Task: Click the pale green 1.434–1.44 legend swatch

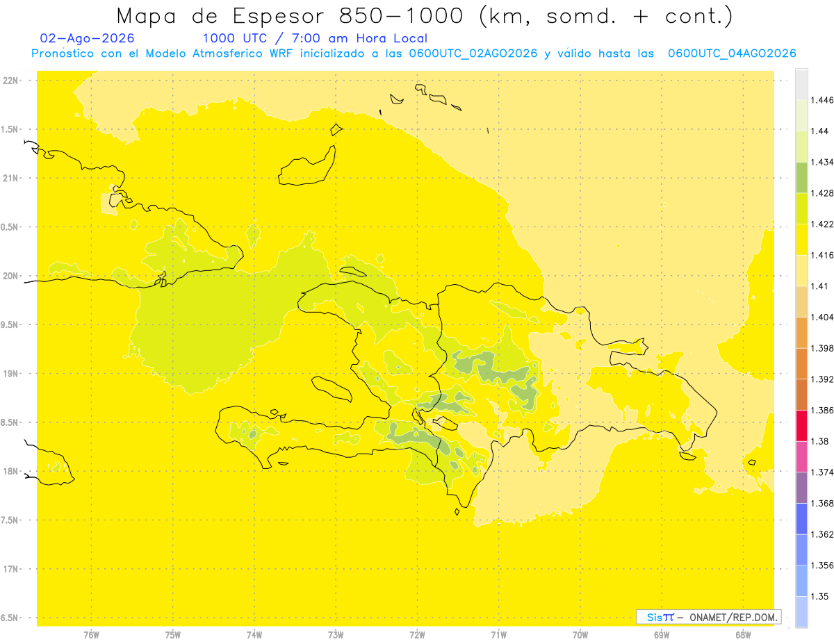Action: coord(801,147)
